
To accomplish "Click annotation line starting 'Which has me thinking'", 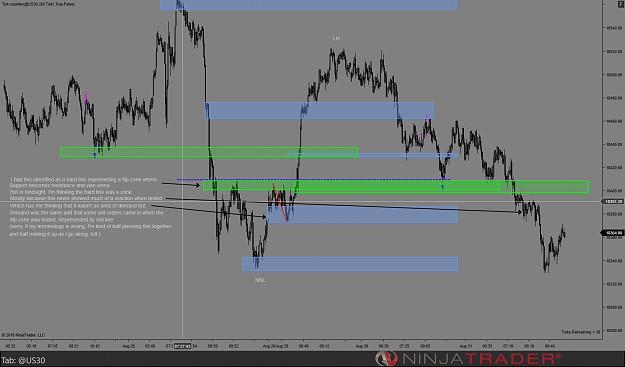I will (x=77, y=206).
